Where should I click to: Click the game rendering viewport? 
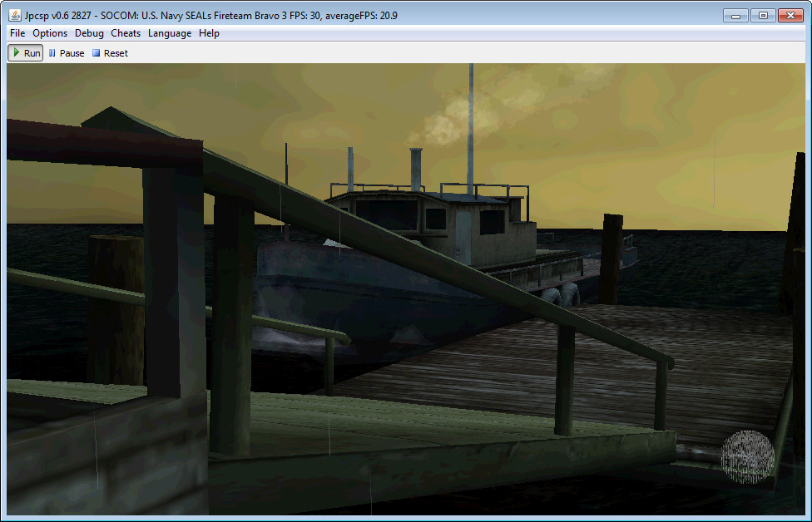point(406,289)
